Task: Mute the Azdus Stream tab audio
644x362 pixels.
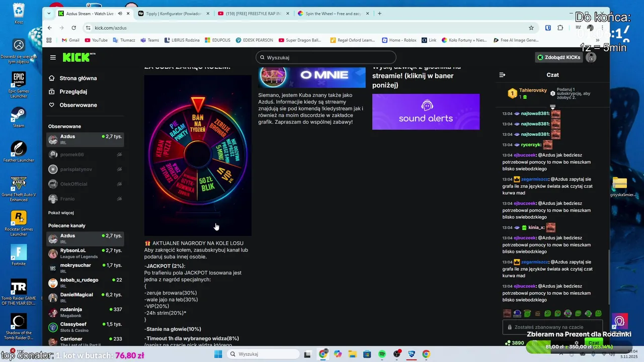Action: (x=120, y=14)
